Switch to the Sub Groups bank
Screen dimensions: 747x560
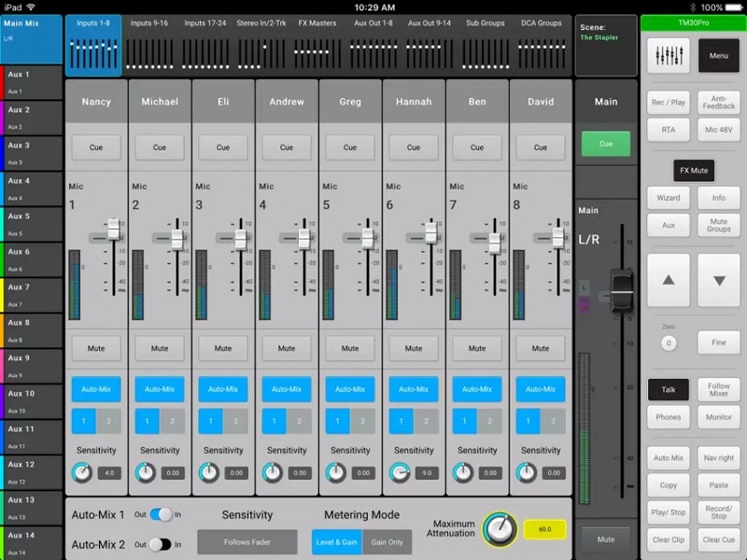coord(487,45)
